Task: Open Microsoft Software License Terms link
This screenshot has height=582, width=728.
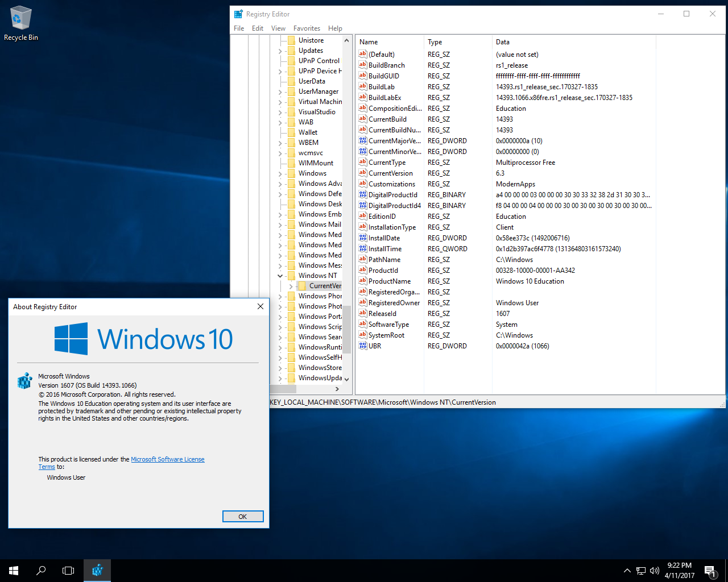Action: (x=168, y=459)
